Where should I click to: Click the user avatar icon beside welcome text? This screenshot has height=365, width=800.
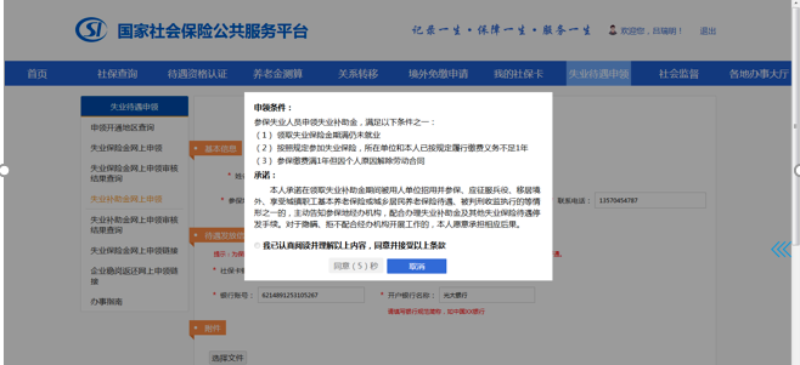point(613,30)
